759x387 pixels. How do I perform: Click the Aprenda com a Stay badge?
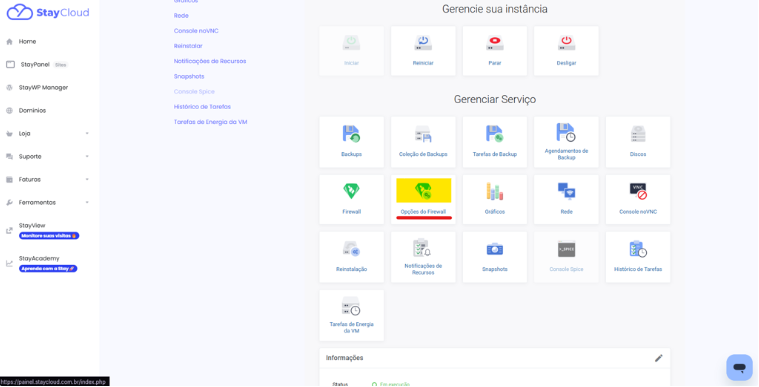coord(48,268)
